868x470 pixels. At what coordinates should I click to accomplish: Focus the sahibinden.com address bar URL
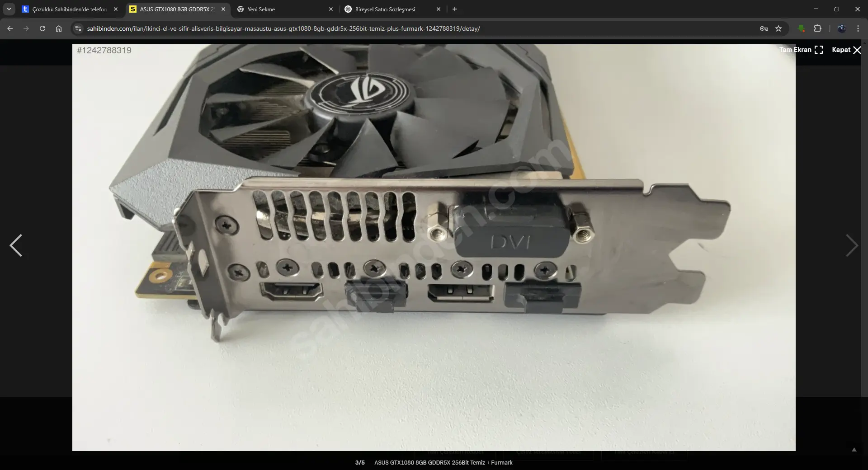click(x=283, y=28)
